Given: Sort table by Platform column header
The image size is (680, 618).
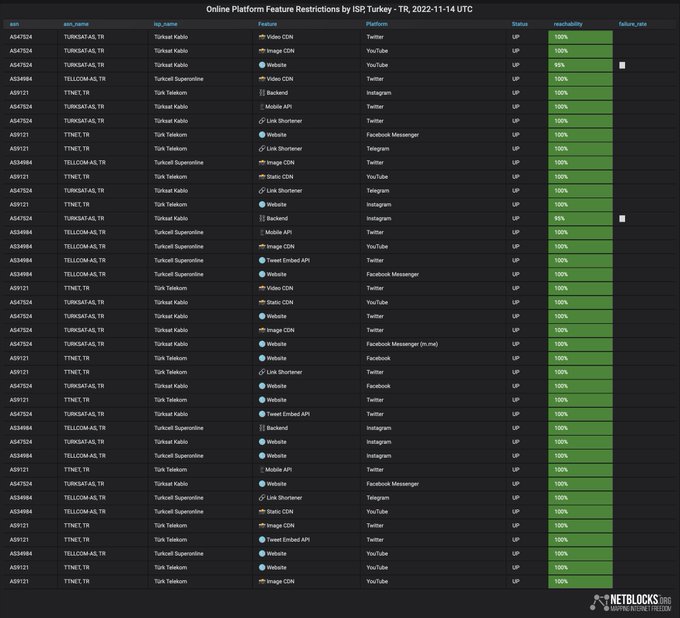Looking at the screenshot, I should point(377,24).
